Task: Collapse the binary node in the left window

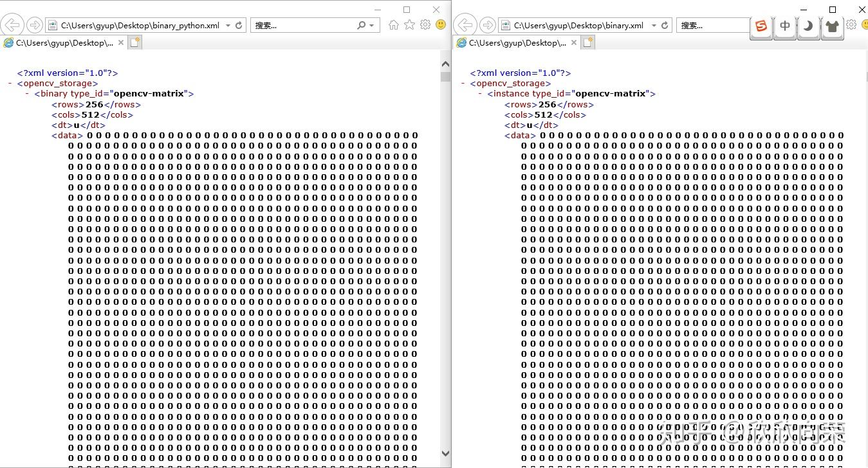Action: pos(28,94)
